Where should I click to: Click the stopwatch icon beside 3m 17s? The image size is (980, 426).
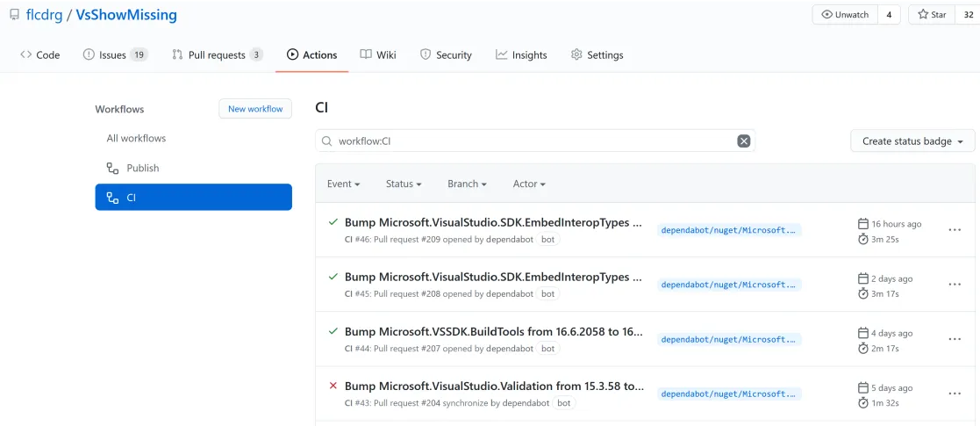(863, 293)
